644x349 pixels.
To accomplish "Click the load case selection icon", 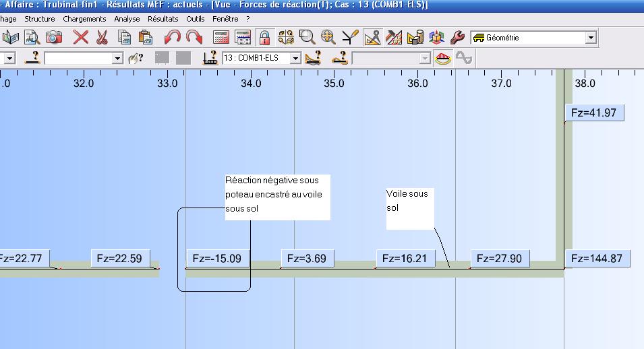I will [x=210, y=58].
